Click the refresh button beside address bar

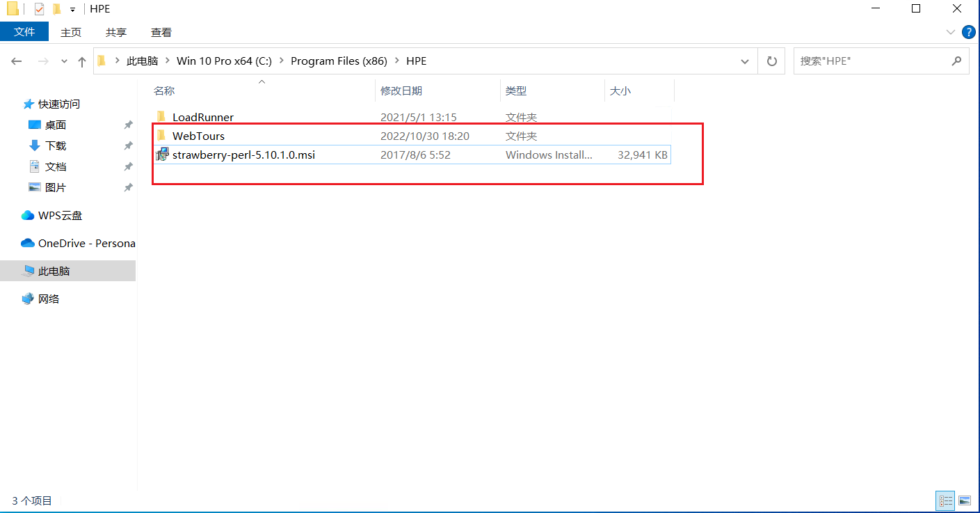click(771, 61)
